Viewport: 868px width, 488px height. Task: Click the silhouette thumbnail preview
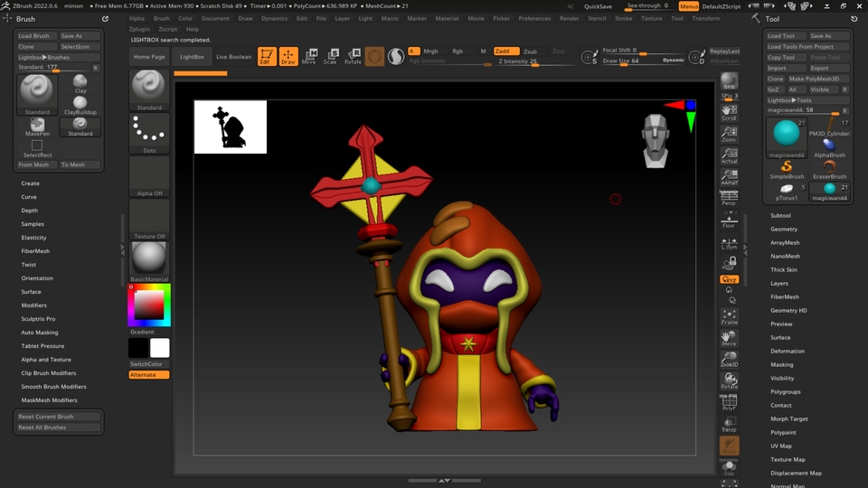tap(231, 127)
